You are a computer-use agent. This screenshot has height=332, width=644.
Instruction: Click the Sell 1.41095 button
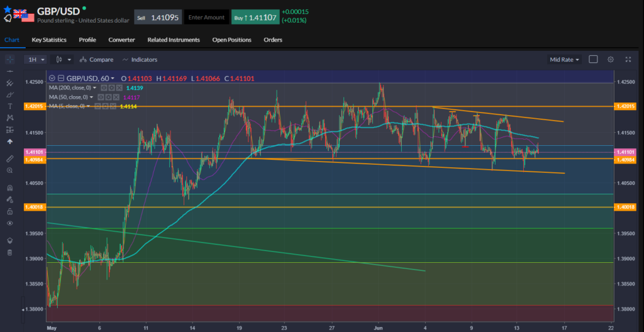click(x=158, y=18)
